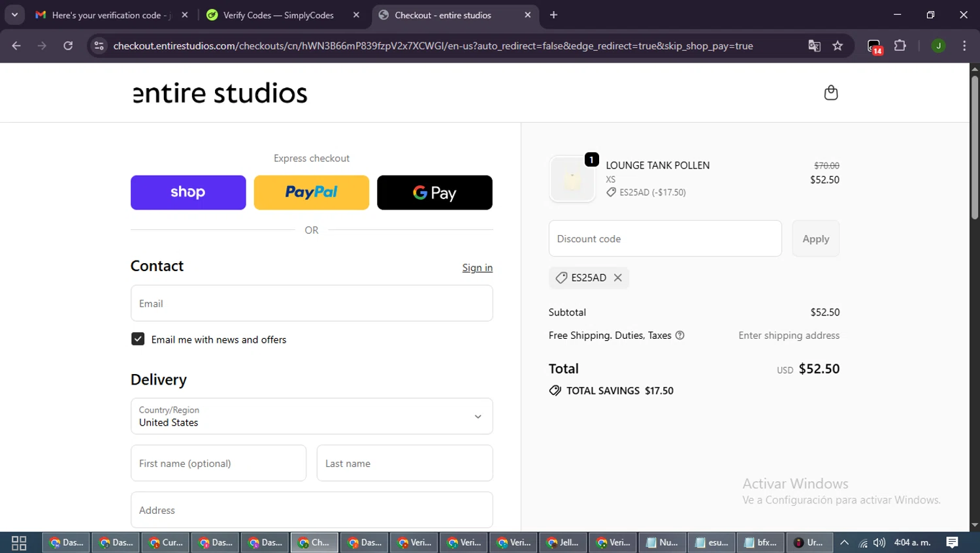Click the address bar URL
This screenshot has height=553, width=980.
point(433,46)
